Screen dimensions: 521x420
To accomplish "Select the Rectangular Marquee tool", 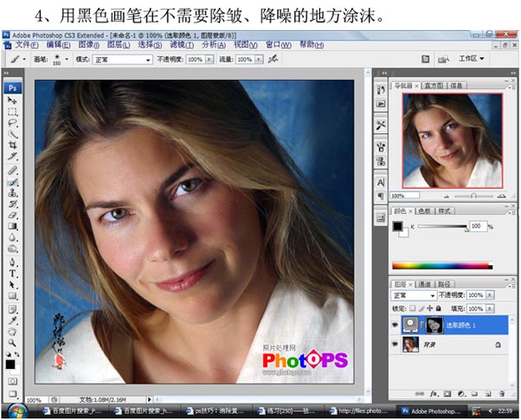I will tap(13, 112).
